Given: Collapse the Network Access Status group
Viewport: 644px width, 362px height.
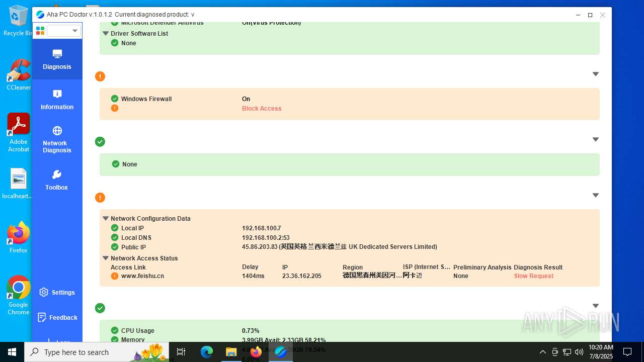Looking at the screenshot, I should pyautogui.click(x=106, y=258).
